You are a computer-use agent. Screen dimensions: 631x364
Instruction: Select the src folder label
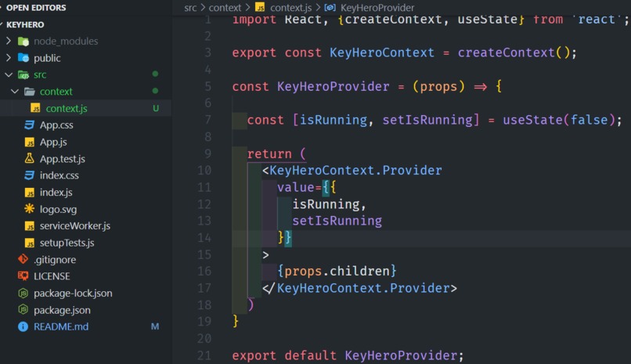coord(40,75)
